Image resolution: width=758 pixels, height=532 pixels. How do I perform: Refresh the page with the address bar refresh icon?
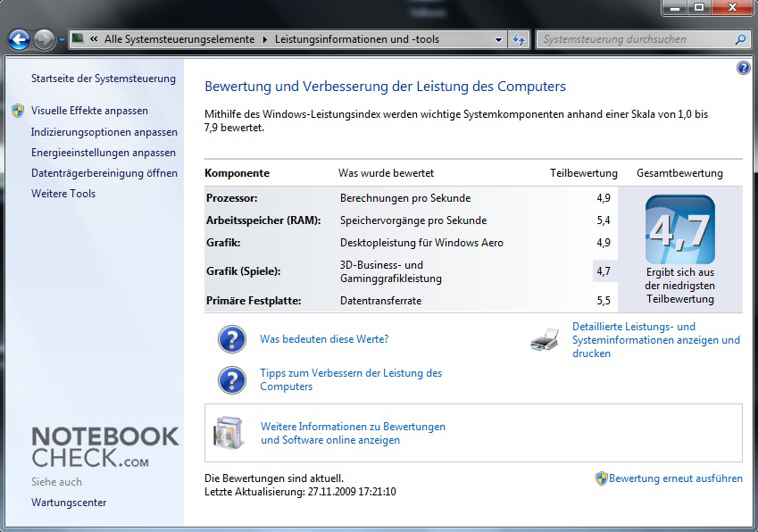tap(519, 39)
